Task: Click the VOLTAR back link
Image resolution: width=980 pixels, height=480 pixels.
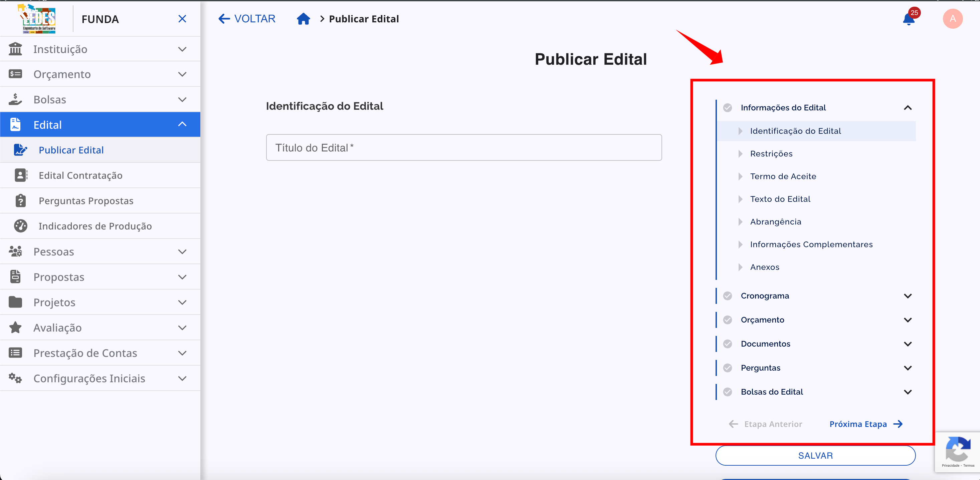Action: pos(246,19)
